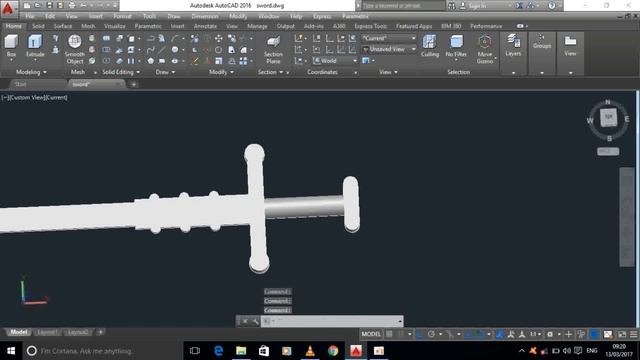The image size is (640, 360).
Task: Click the Sign In button
Action: [x=473, y=6]
